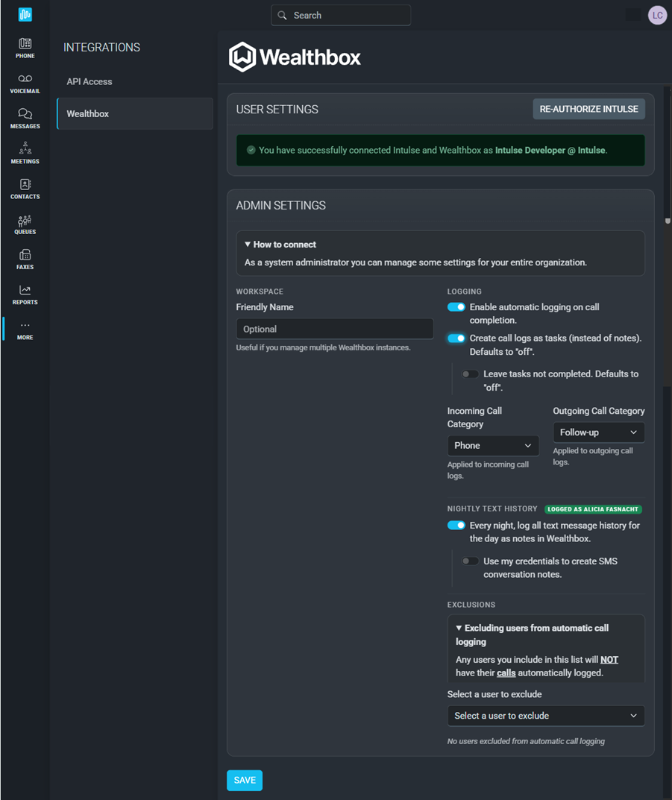The height and width of the screenshot is (800, 672).
Task: Open the More menu in the sidebar
Action: [x=25, y=330]
